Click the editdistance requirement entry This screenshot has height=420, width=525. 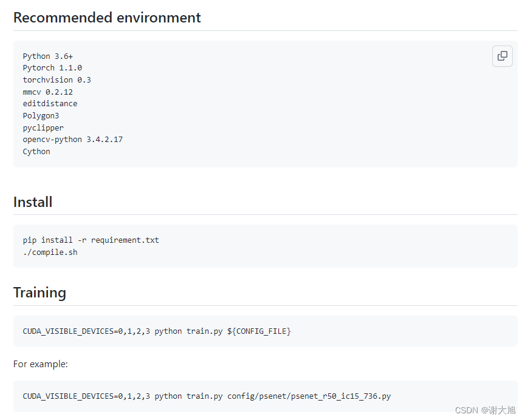pos(50,103)
